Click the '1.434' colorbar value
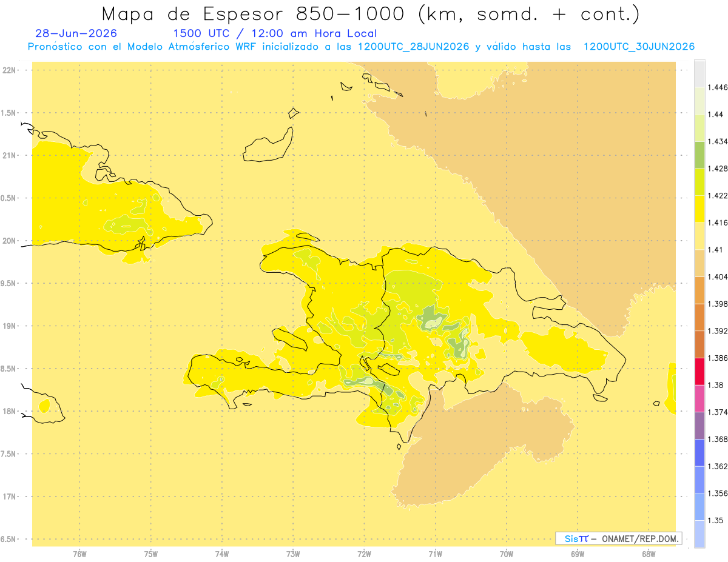This screenshot has height=562, width=728. click(x=718, y=141)
